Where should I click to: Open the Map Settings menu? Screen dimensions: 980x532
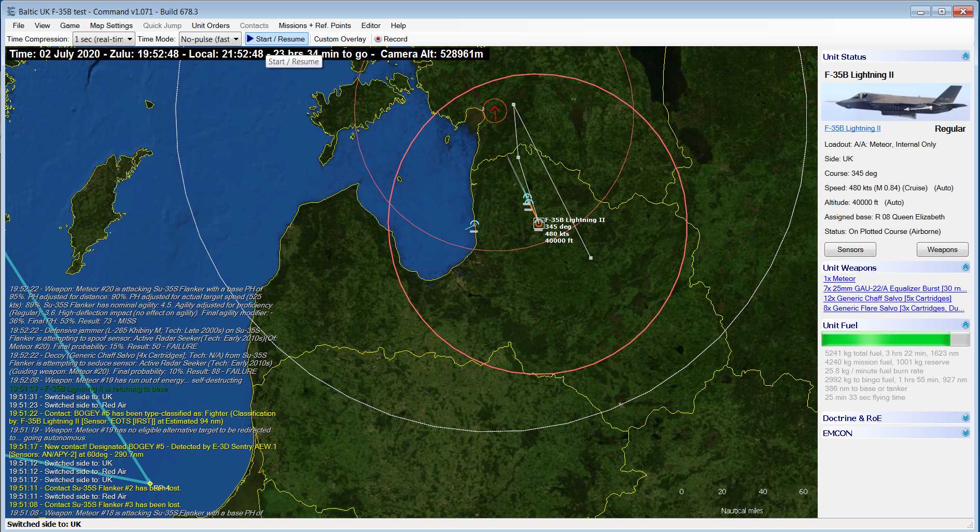click(x=111, y=25)
